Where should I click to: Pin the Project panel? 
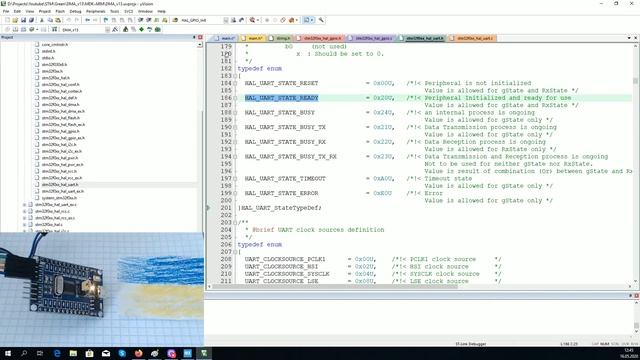tap(194, 37)
